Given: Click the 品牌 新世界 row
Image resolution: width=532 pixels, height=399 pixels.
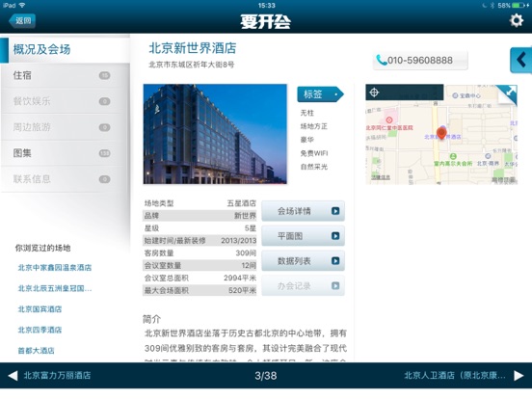Looking at the screenshot, I should tap(199, 216).
